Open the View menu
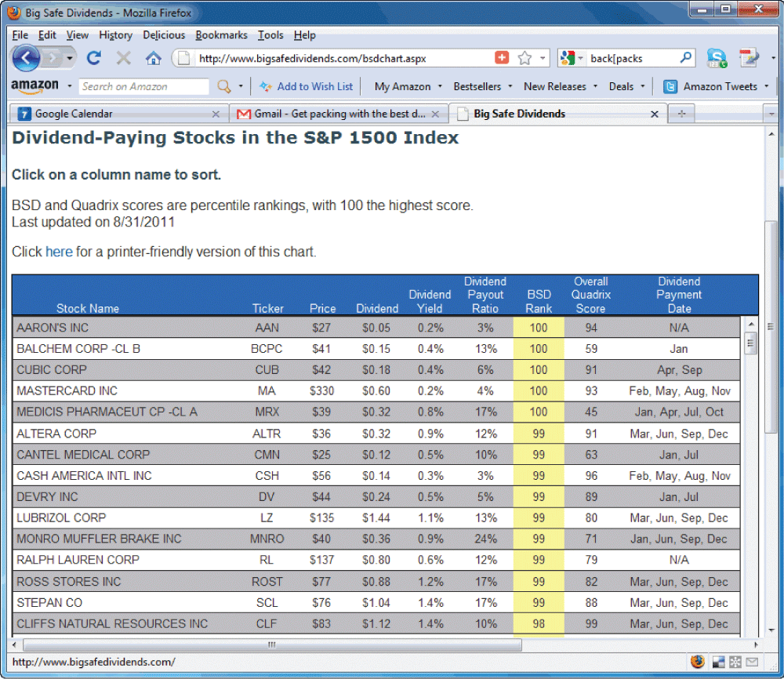The width and height of the screenshot is (784, 679). [x=78, y=35]
